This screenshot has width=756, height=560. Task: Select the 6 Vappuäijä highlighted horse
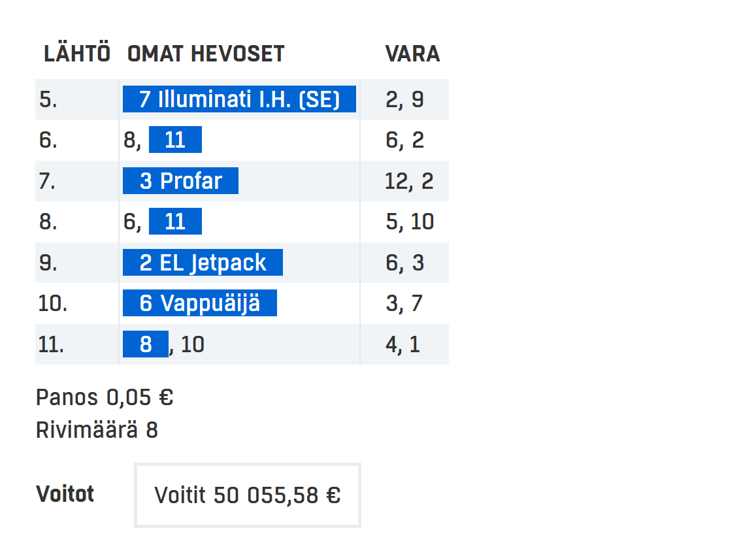pyautogui.click(x=199, y=303)
